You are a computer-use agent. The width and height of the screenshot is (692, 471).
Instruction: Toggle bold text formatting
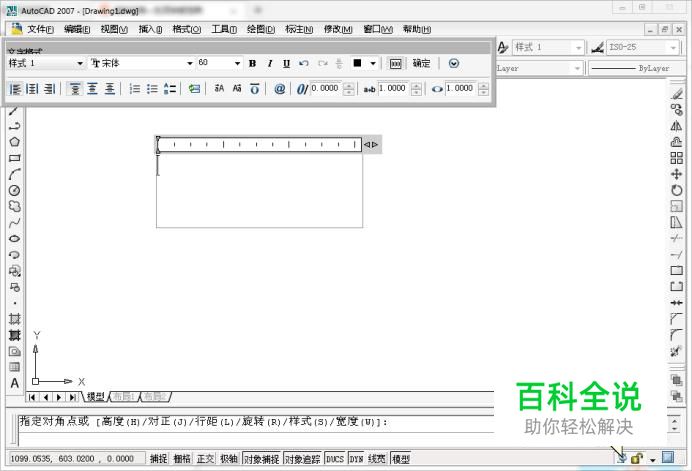click(252, 64)
